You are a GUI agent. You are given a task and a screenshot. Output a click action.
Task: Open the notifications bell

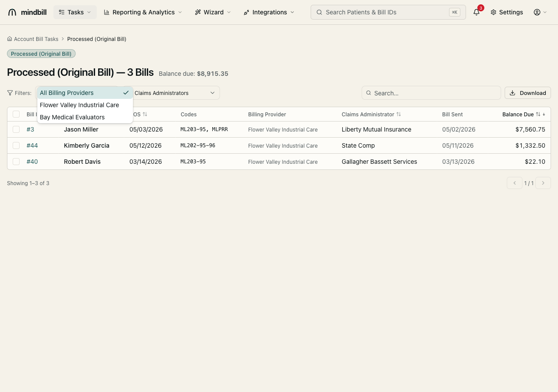tap(476, 12)
